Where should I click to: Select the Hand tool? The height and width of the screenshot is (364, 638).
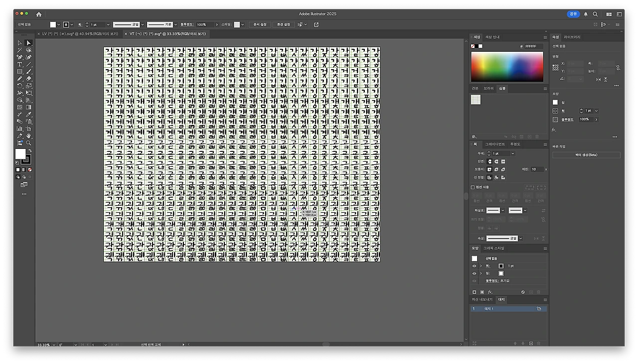point(29,135)
